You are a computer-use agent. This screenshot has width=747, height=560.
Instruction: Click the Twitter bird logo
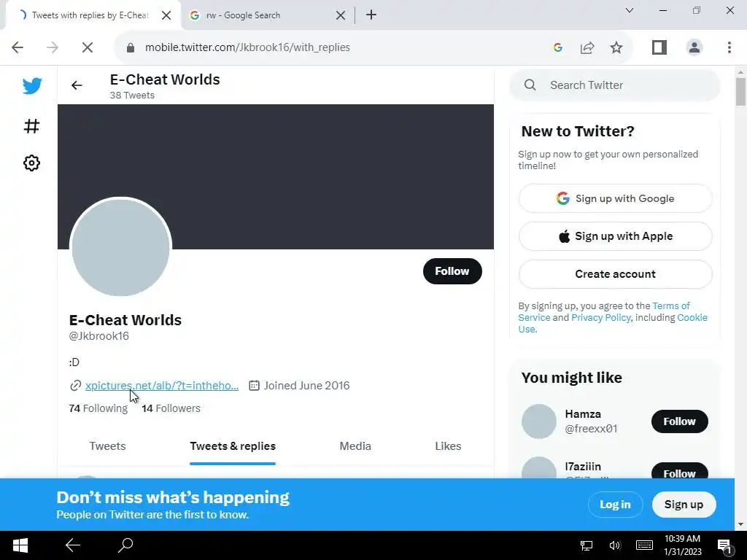[x=32, y=86]
